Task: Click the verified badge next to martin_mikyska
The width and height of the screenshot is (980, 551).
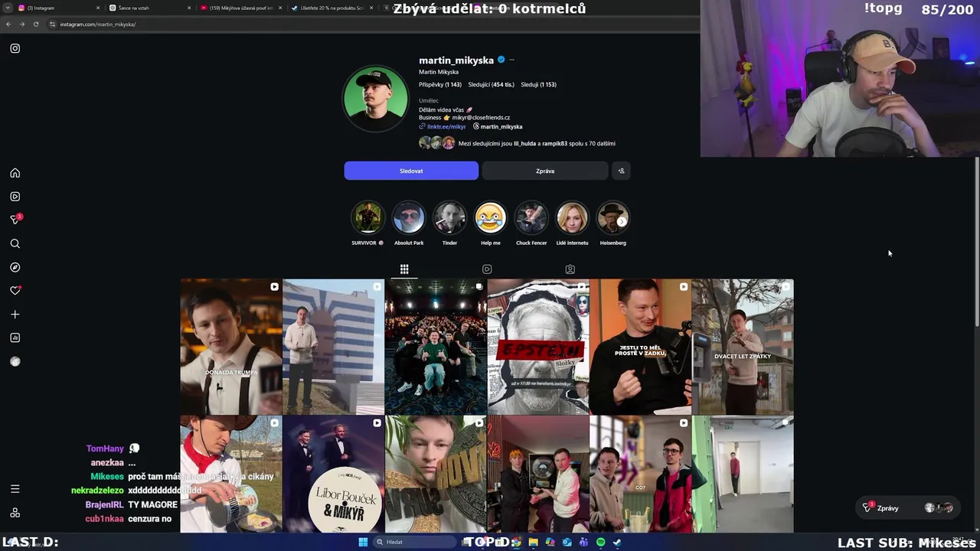Action: [501, 60]
